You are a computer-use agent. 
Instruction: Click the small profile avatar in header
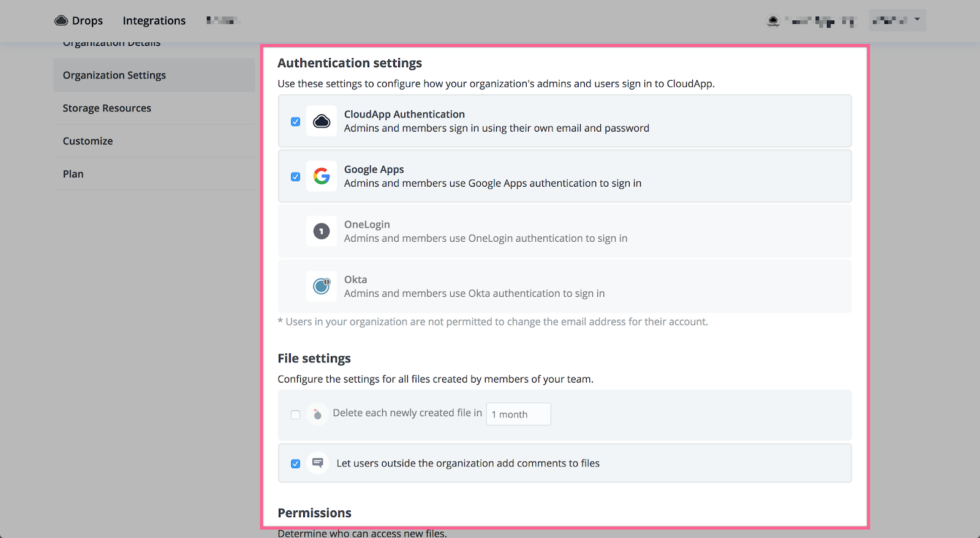[774, 21]
